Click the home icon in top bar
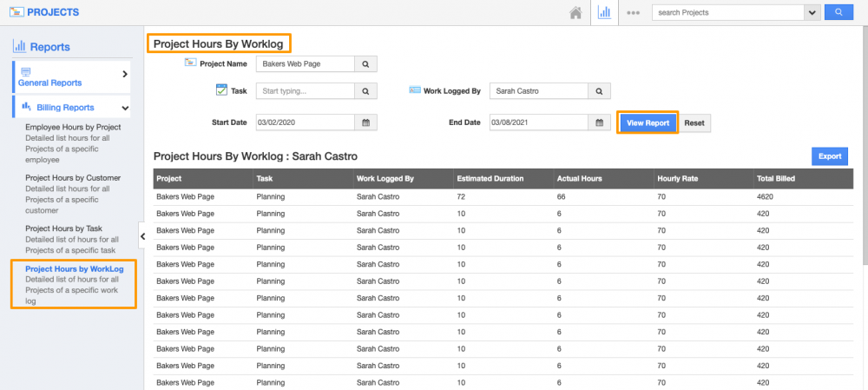 click(575, 13)
